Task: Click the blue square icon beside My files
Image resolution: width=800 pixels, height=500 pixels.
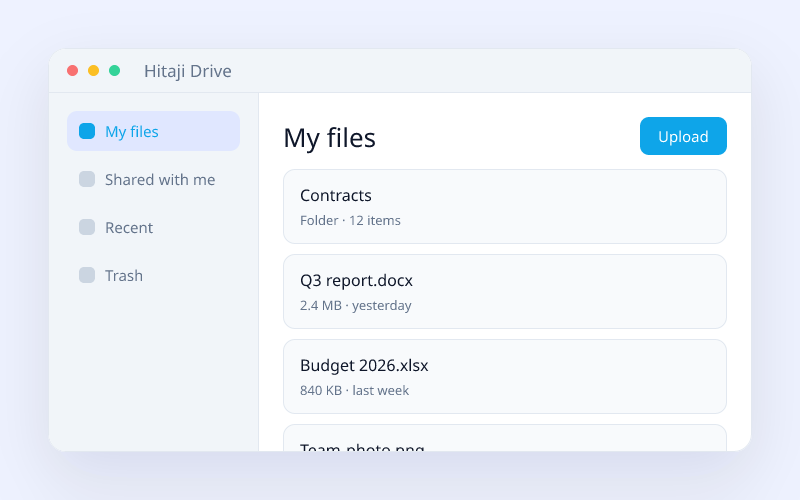Action: 87,131
